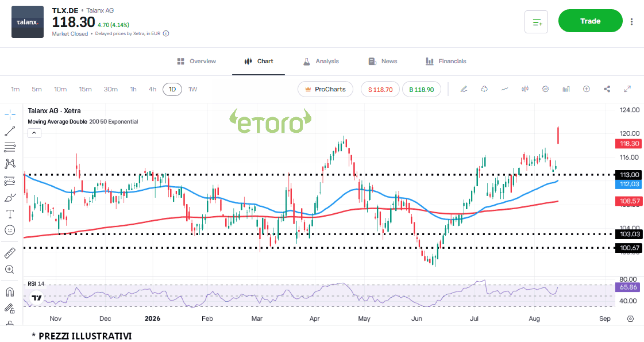
Task: Open ProCharts
Action: click(325, 89)
